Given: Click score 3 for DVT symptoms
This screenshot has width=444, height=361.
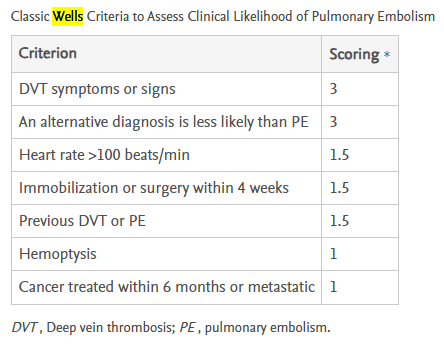Looking at the screenshot, I should 333,89.
